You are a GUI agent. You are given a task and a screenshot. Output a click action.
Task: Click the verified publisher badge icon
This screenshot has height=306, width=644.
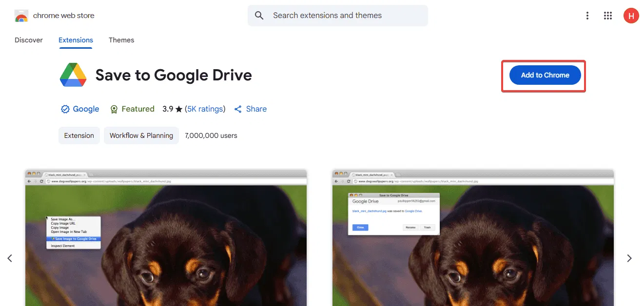(65, 109)
